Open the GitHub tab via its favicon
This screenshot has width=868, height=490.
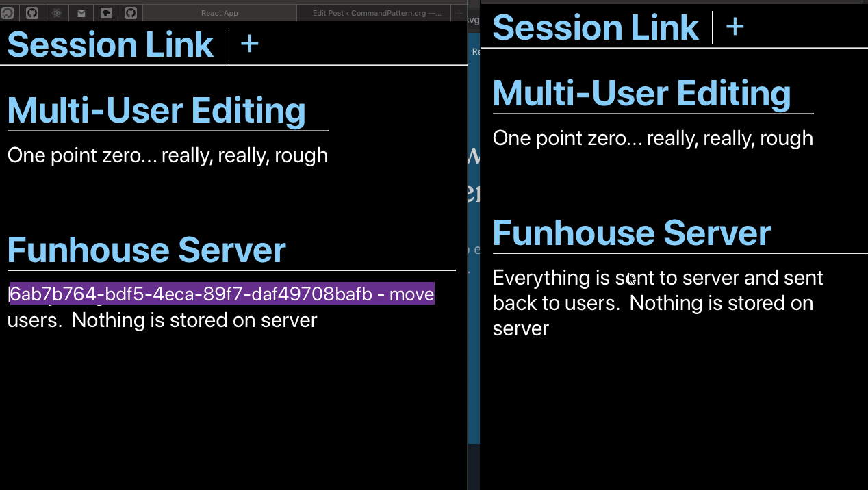tap(31, 12)
